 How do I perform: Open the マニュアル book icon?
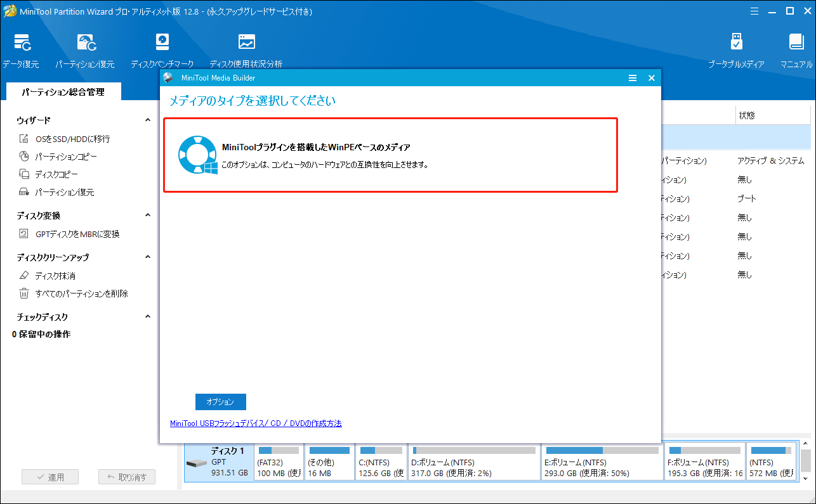pyautogui.click(x=796, y=42)
